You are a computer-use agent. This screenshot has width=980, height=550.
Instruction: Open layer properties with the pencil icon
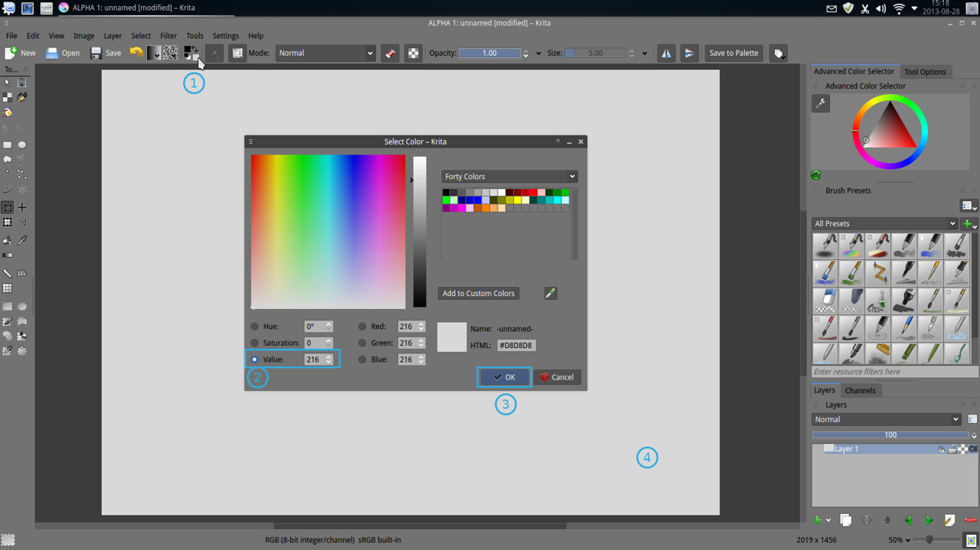pyautogui.click(x=949, y=519)
